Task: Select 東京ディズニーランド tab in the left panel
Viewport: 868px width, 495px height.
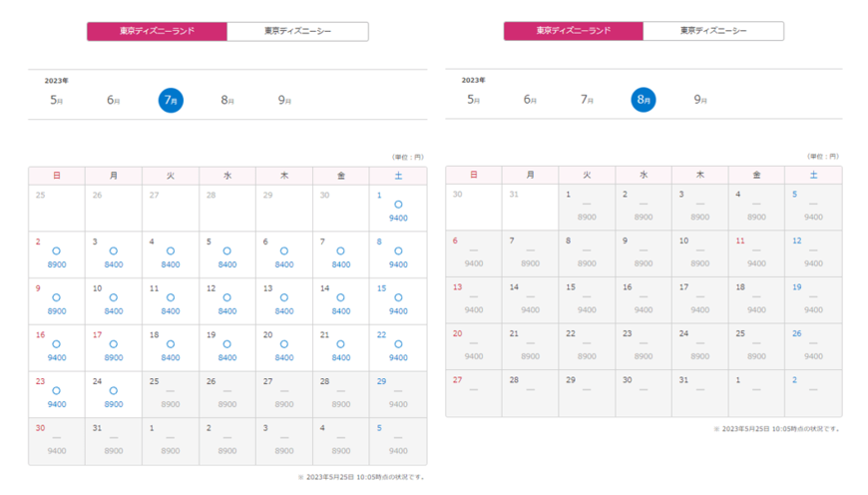Action: point(157,31)
